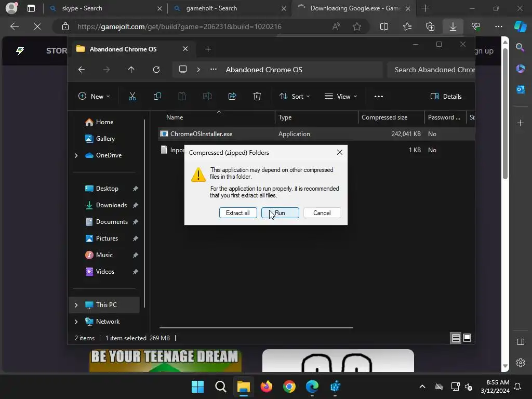Sort by the Name column header
532x399 pixels.
[217, 117]
